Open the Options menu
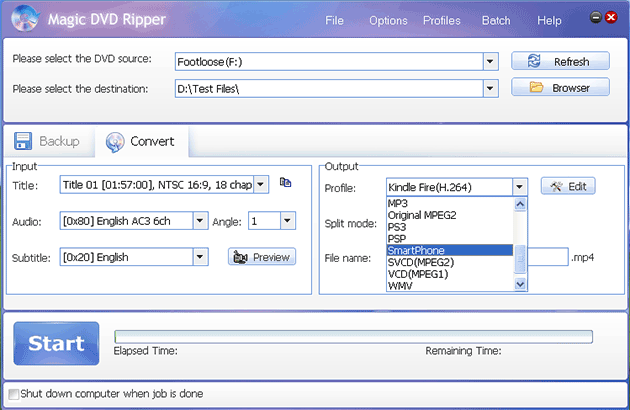This screenshot has width=630, height=410. pyautogui.click(x=388, y=20)
